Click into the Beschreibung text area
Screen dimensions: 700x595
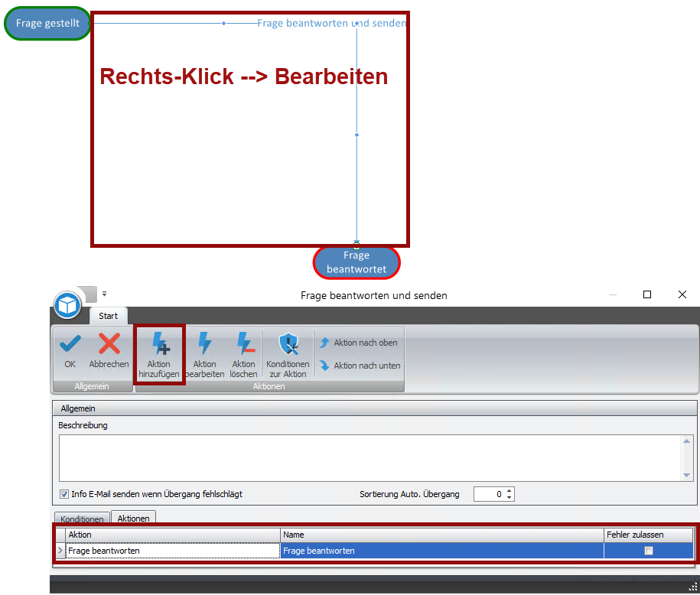click(x=370, y=458)
